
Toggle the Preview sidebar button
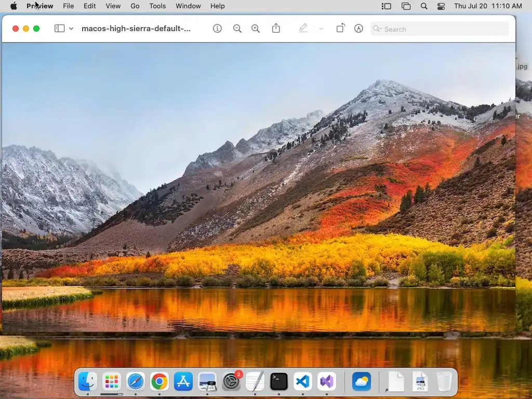coord(59,29)
